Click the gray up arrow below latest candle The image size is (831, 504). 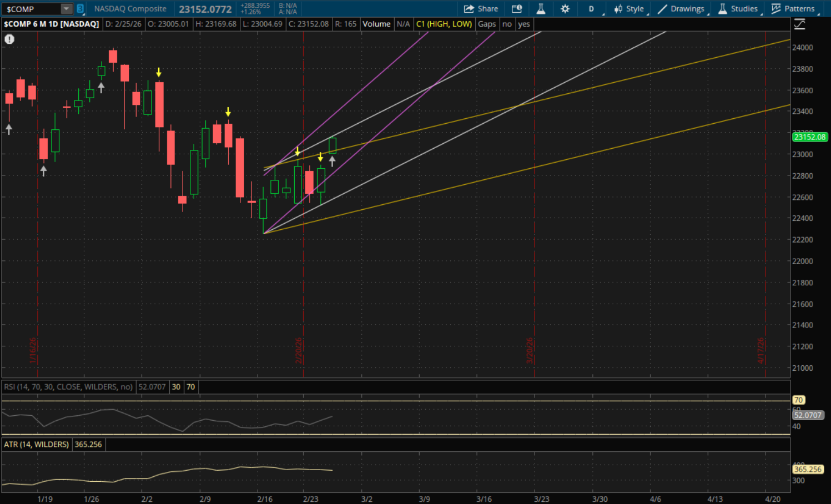(x=332, y=161)
